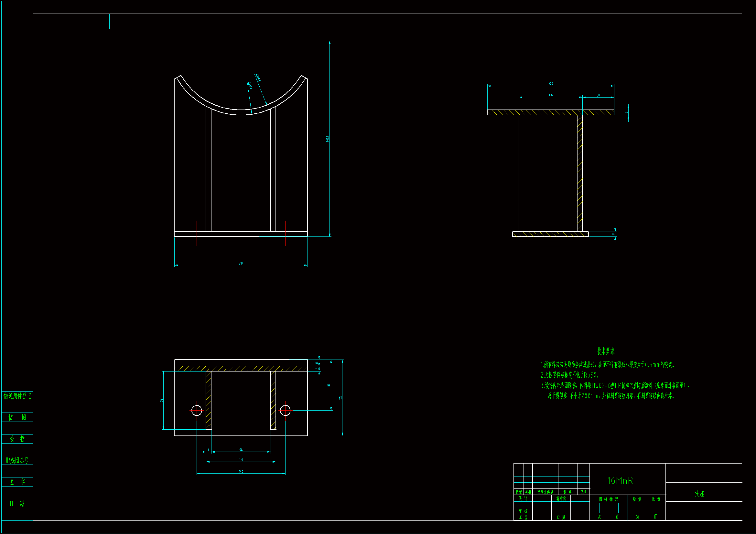Click the 92 vertical dimension text

(x=161, y=400)
